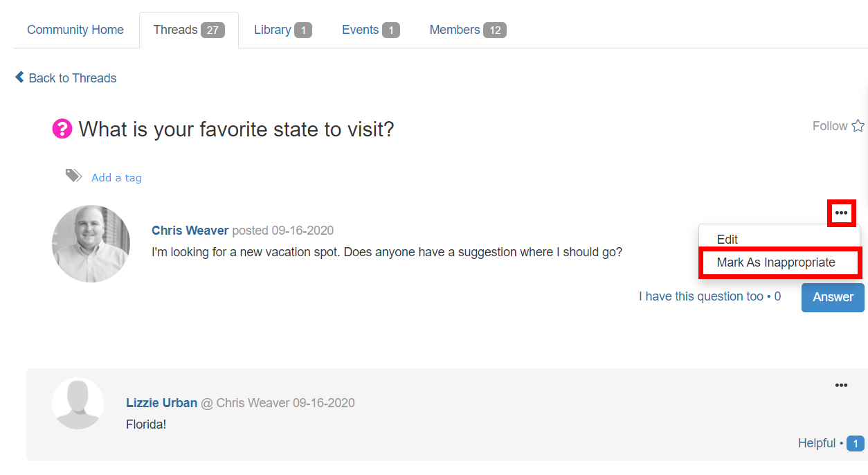Choose Mark As Inappropriate from the menu

[x=776, y=263]
